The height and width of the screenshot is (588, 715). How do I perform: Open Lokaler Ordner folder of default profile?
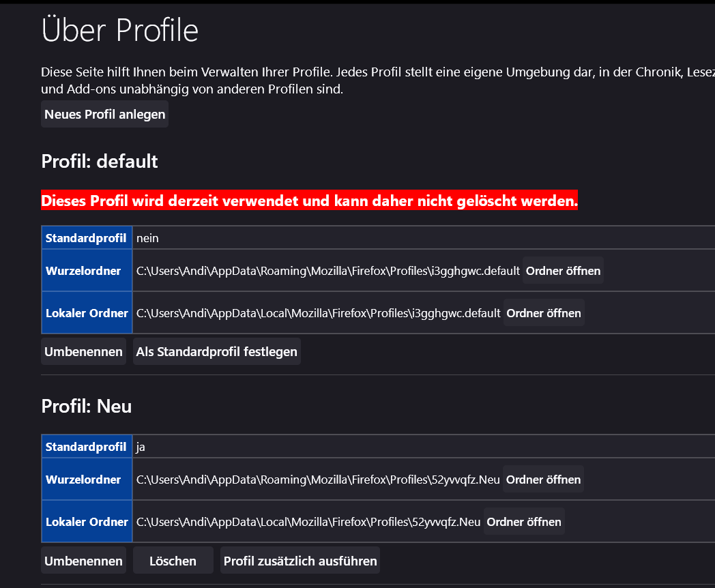(x=544, y=313)
